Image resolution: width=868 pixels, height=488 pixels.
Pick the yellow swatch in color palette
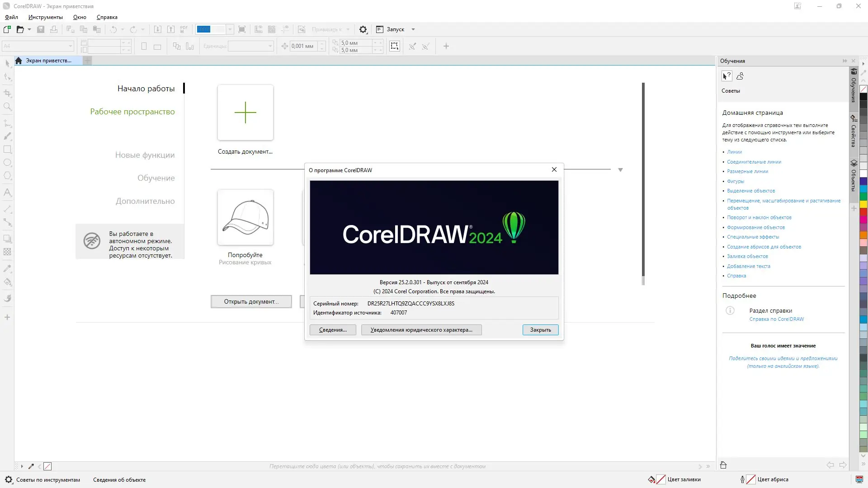(x=863, y=204)
